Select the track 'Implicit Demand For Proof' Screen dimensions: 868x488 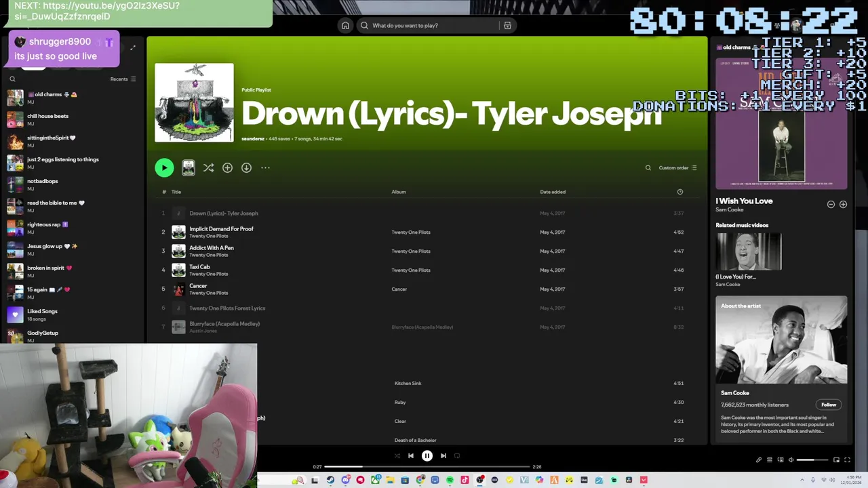(221, 229)
